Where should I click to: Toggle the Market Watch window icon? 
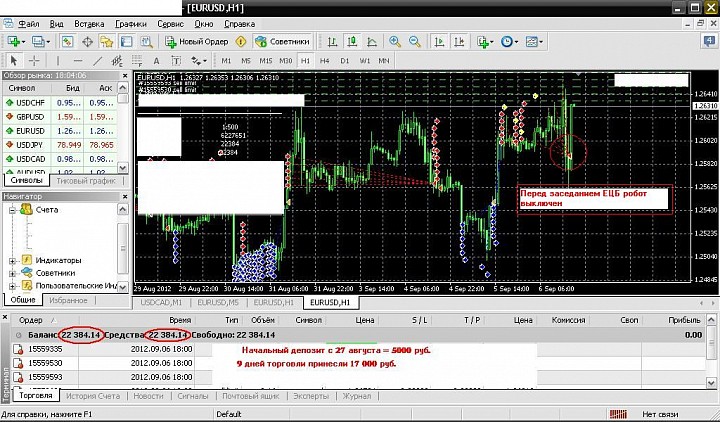(x=68, y=42)
